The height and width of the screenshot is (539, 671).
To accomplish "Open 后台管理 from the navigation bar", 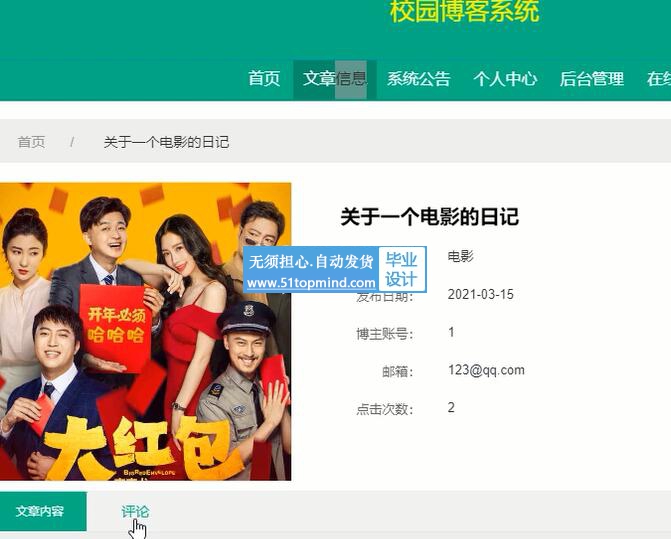I will pos(592,79).
